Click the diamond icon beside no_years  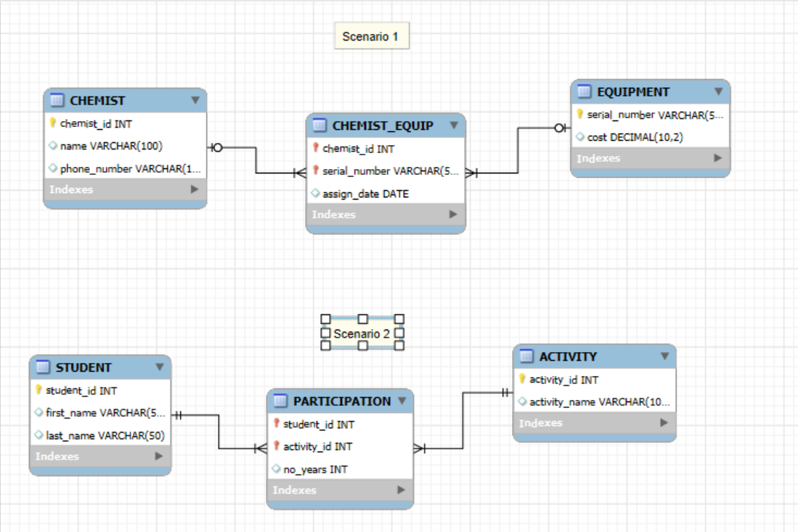point(275,470)
